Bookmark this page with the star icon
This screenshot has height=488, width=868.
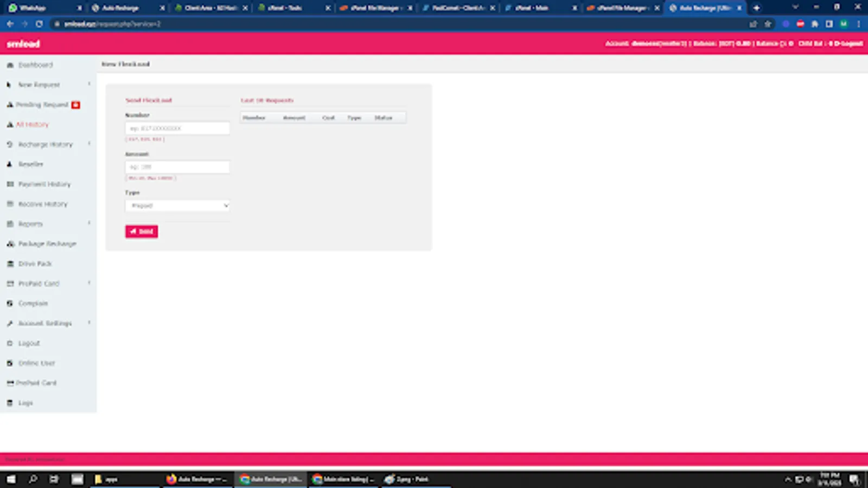[x=768, y=24]
